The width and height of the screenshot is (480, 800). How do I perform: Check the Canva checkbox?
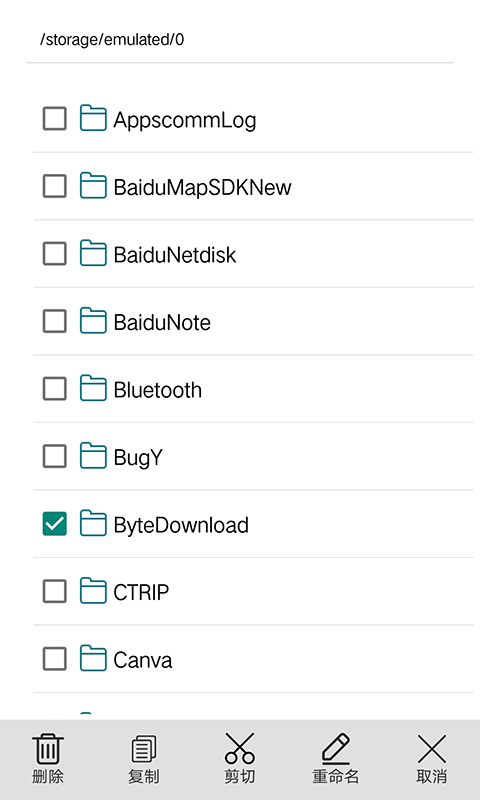[x=55, y=659]
